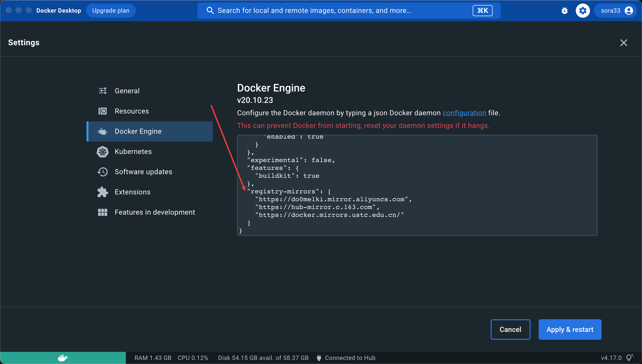Open settings via the gear icon
This screenshot has width=642, height=364.
coord(583,11)
